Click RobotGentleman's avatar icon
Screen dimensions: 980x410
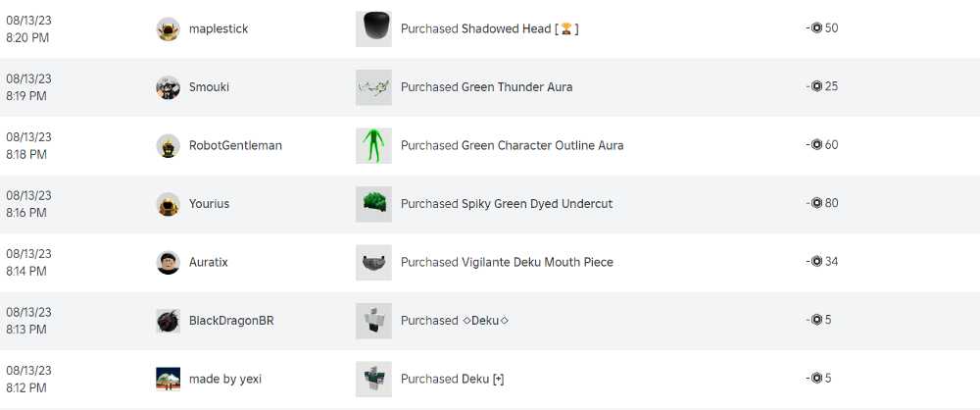point(168,146)
